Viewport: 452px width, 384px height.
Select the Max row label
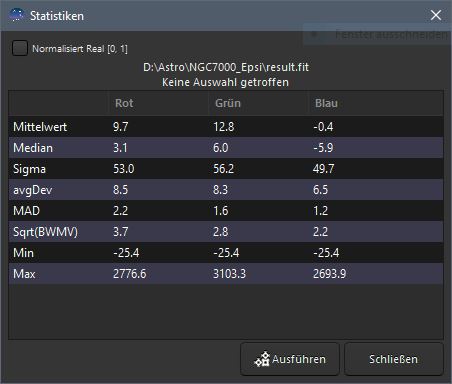pyautogui.click(x=24, y=274)
